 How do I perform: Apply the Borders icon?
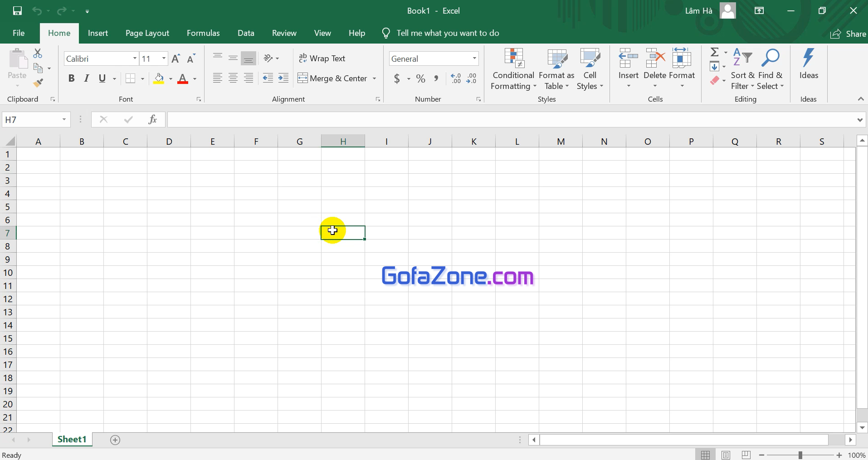(x=131, y=78)
